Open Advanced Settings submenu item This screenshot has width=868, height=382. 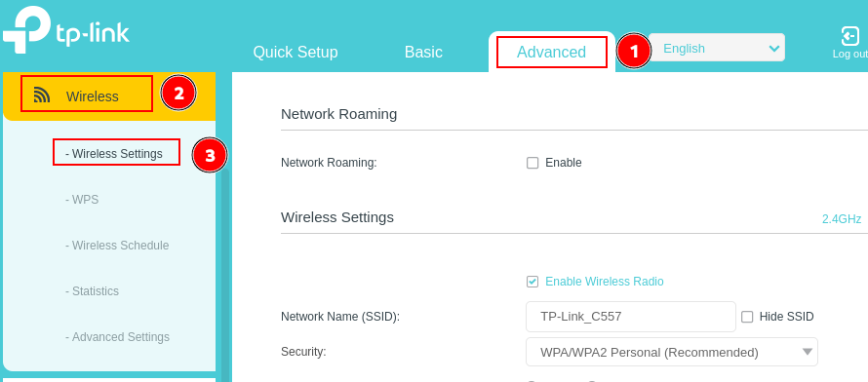click(117, 336)
